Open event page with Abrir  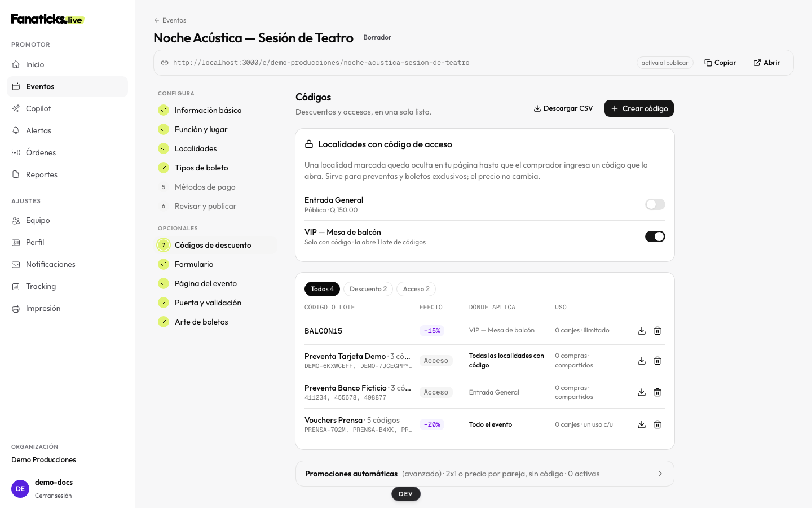tap(767, 63)
